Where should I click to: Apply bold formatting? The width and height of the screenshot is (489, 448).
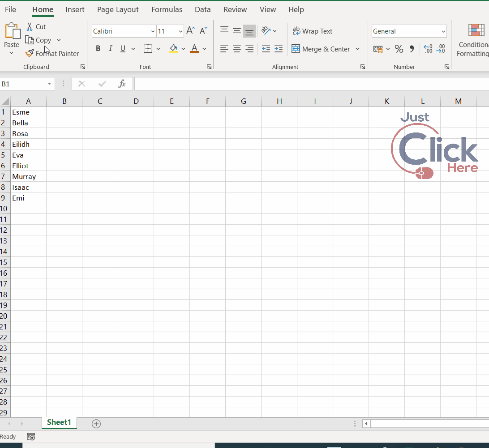coord(98,48)
